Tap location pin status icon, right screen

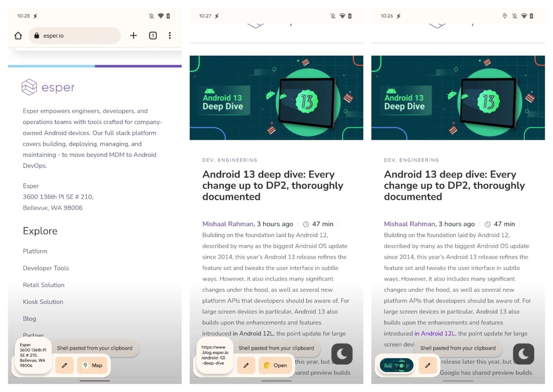pyautogui.click(x=505, y=16)
